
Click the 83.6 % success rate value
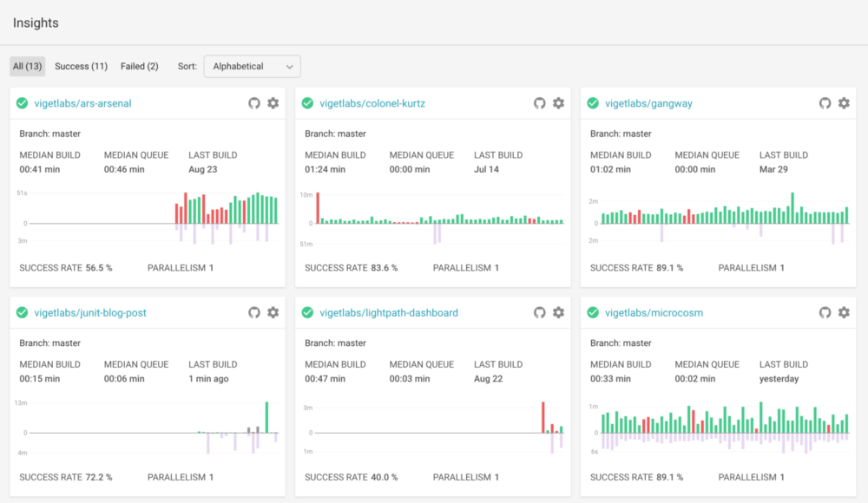385,268
